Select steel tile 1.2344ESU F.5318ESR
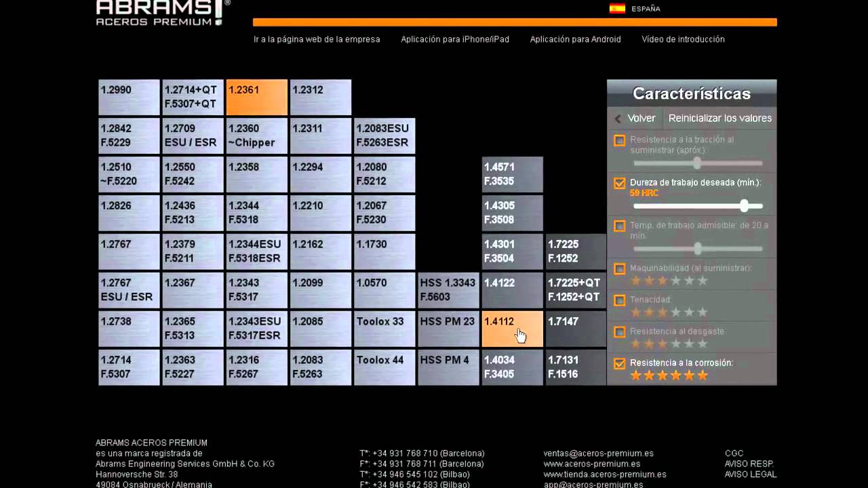 [x=257, y=251]
